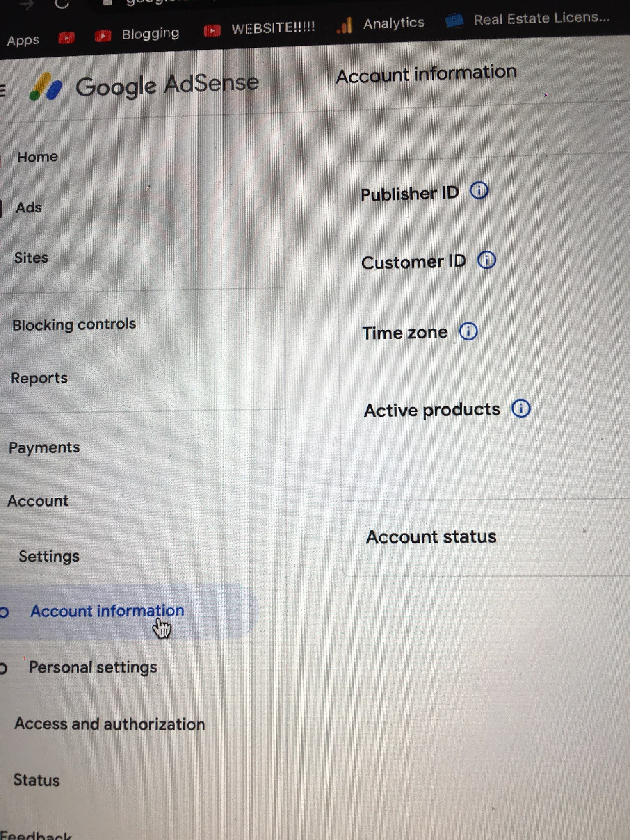This screenshot has width=630, height=840.
Task: Open Reports in the sidebar
Action: point(39,378)
